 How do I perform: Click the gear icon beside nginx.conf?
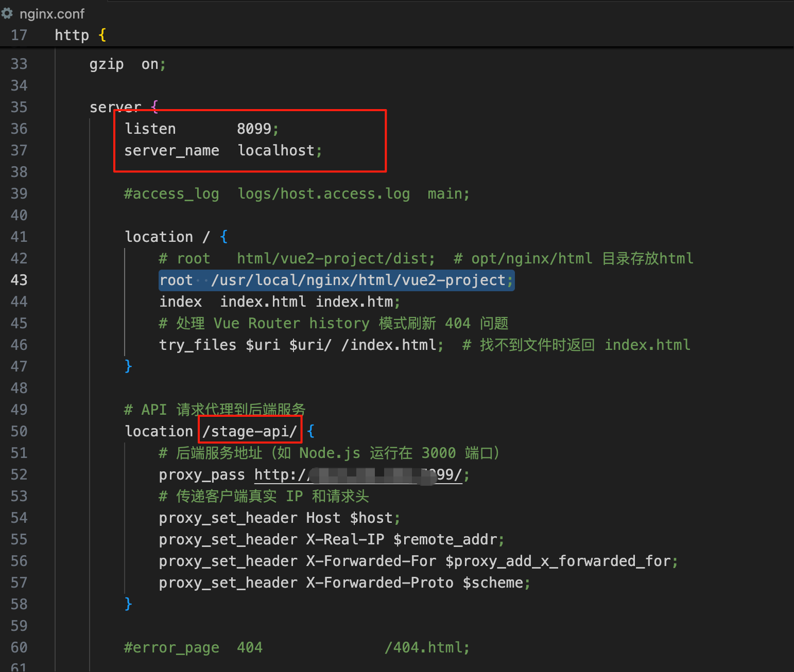7,13
